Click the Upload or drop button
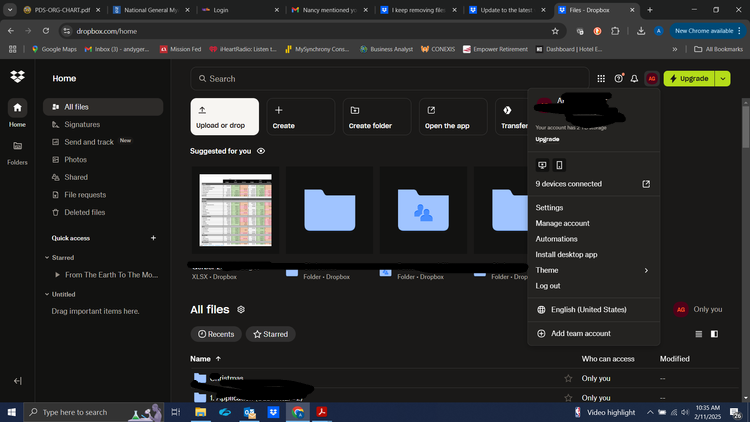The height and width of the screenshot is (422, 750). [224, 116]
